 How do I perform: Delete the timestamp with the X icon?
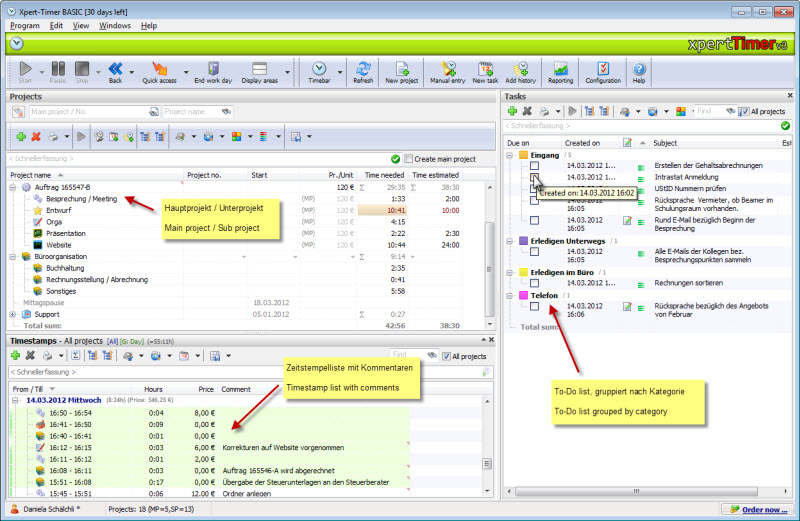[x=31, y=356]
